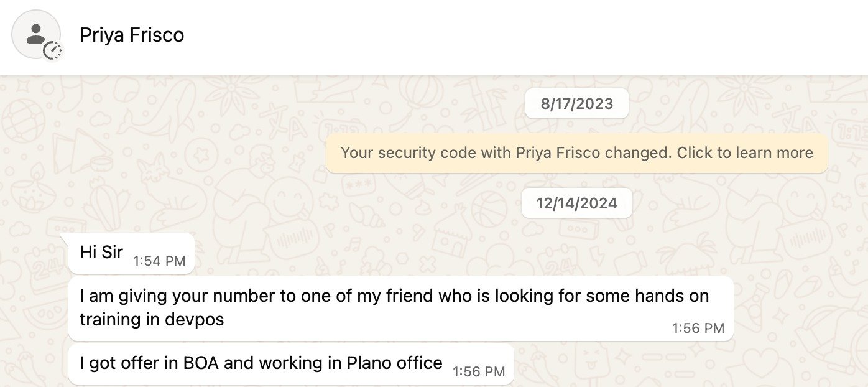
Task: Select the "I got offer in BOA" message
Action: [291, 364]
